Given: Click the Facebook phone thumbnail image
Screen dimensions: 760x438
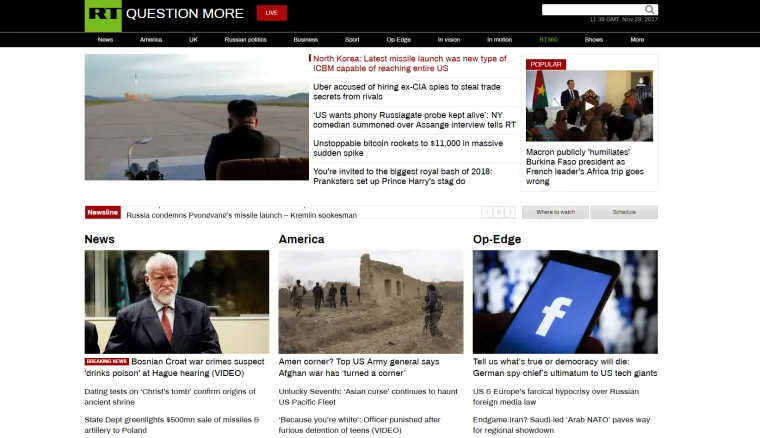Looking at the screenshot, I should point(565,301).
